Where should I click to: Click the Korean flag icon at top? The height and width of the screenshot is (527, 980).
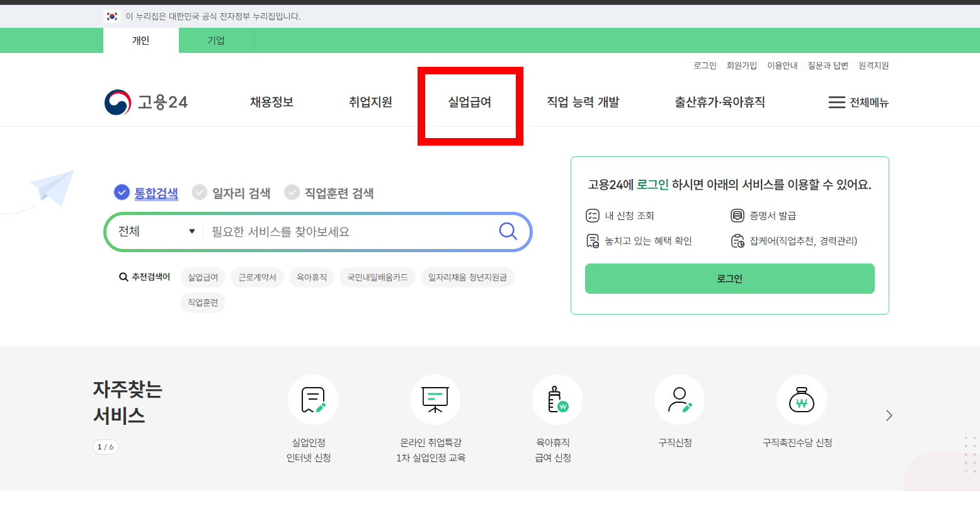tap(112, 16)
